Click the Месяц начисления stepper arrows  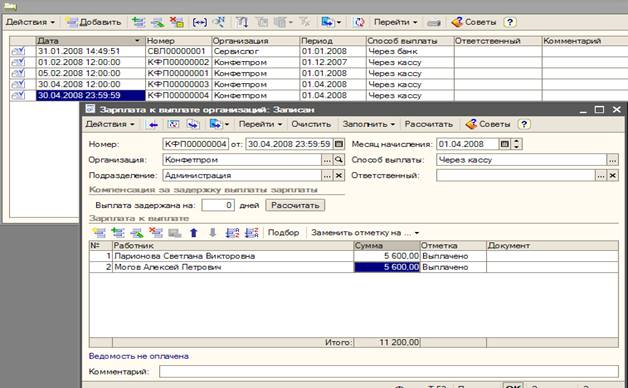coord(517,144)
